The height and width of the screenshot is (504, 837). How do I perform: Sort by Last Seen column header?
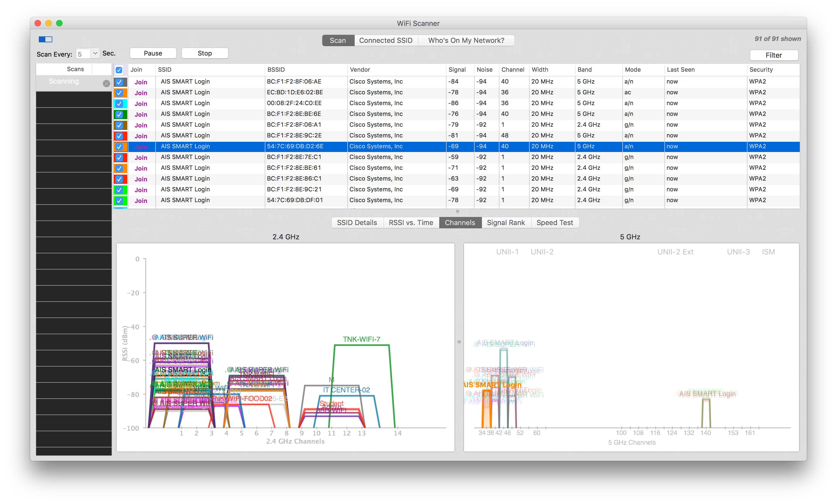click(705, 70)
